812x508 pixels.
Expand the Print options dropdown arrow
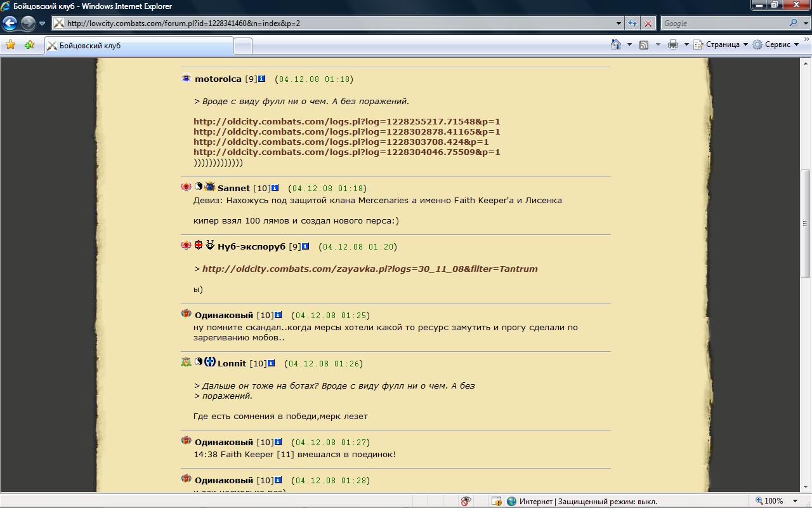pyautogui.click(x=686, y=44)
